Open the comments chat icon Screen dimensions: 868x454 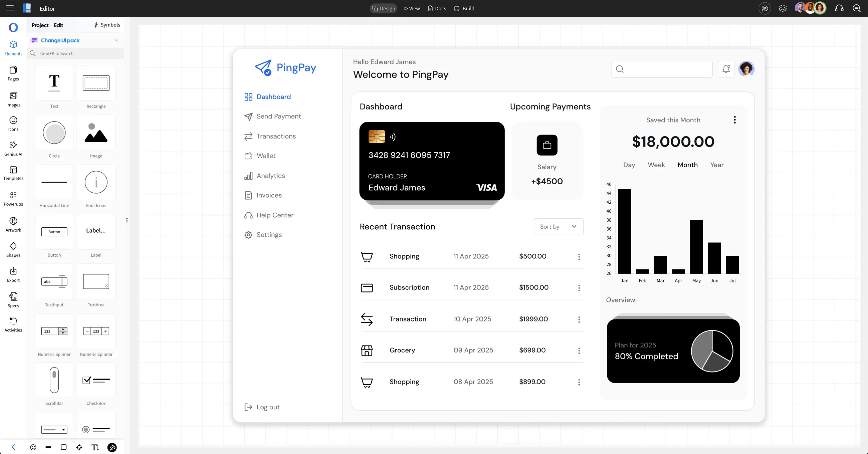click(x=765, y=8)
